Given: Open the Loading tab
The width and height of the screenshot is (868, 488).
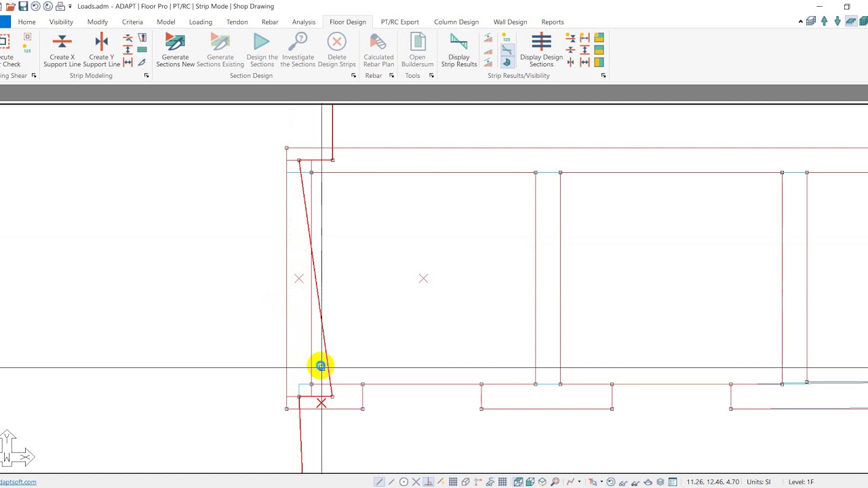Looking at the screenshot, I should [x=201, y=22].
